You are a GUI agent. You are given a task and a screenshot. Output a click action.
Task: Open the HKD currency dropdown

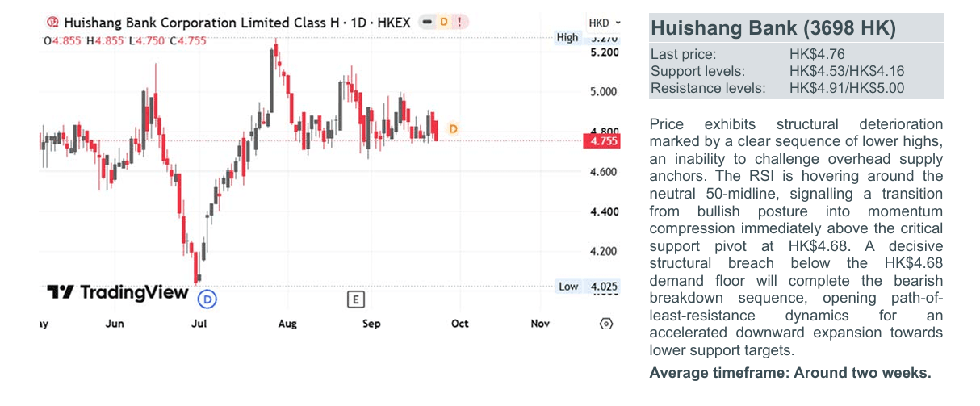click(x=605, y=23)
